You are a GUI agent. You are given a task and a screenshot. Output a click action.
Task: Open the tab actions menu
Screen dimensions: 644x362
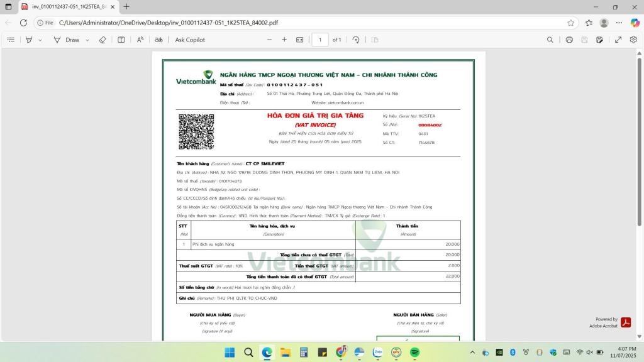coord(8,6)
